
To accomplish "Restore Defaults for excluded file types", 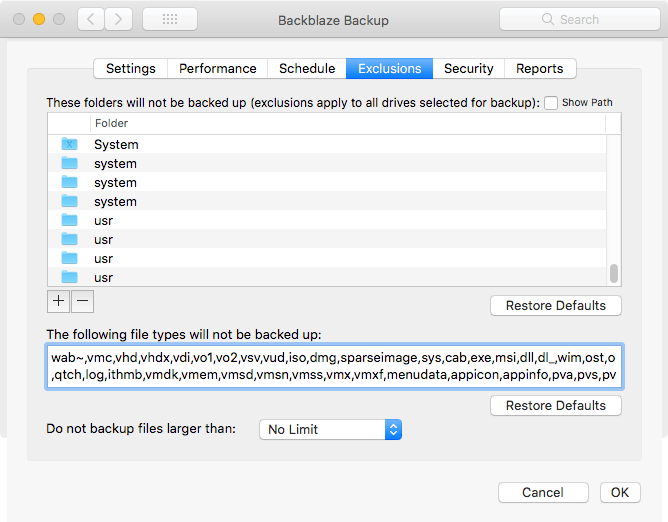I will [556, 405].
